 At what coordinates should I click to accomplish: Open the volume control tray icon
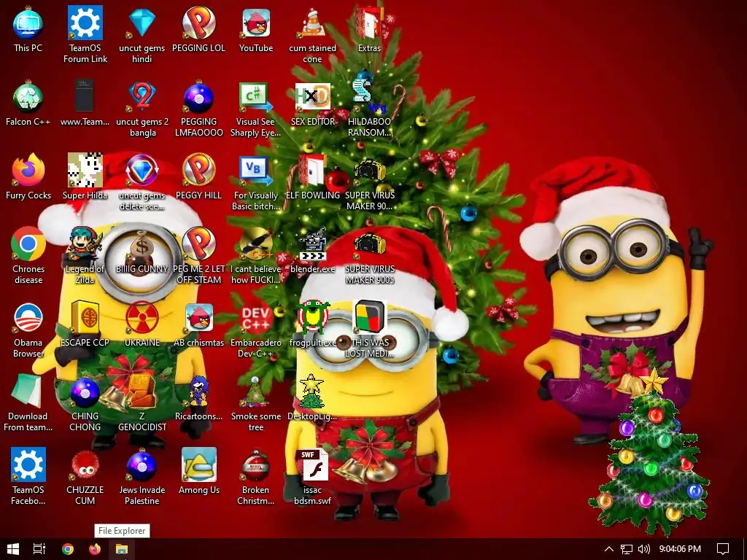tap(643, 549)
